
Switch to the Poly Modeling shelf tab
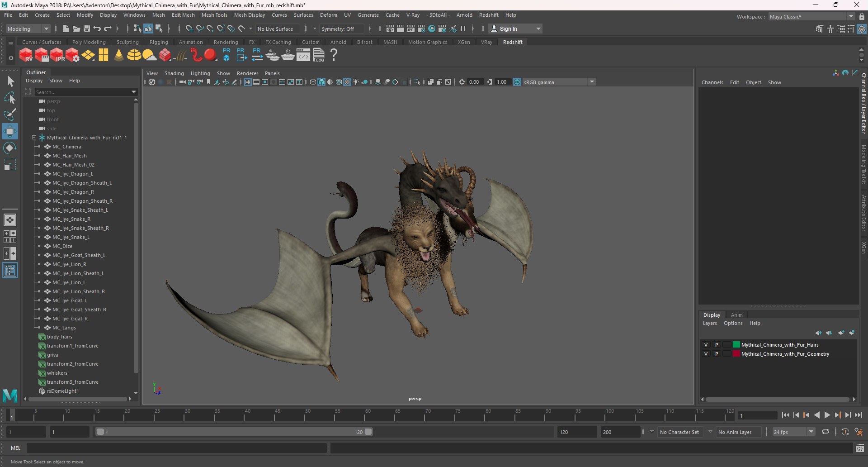pyautogui.click(x=89, y=42)
